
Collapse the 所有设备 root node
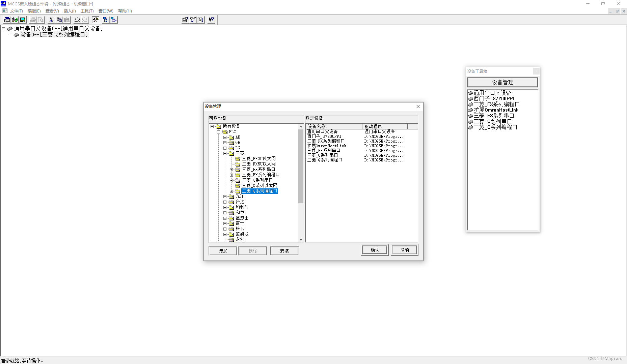tap(212, 126)
